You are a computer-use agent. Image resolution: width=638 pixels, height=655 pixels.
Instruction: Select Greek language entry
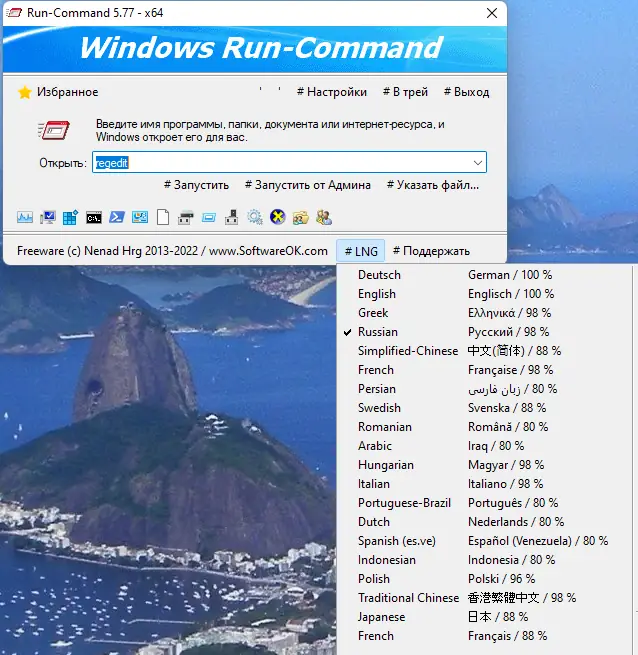coord(485,313)
